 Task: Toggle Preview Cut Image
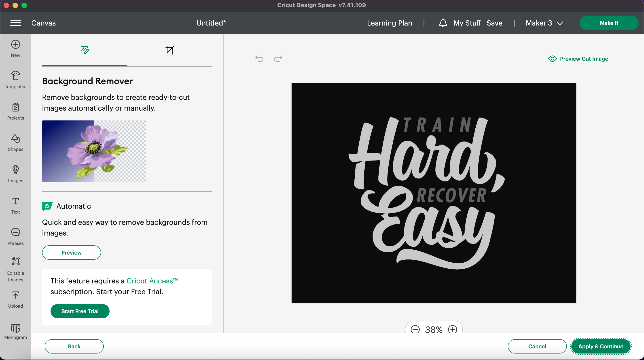coord(578,59)
